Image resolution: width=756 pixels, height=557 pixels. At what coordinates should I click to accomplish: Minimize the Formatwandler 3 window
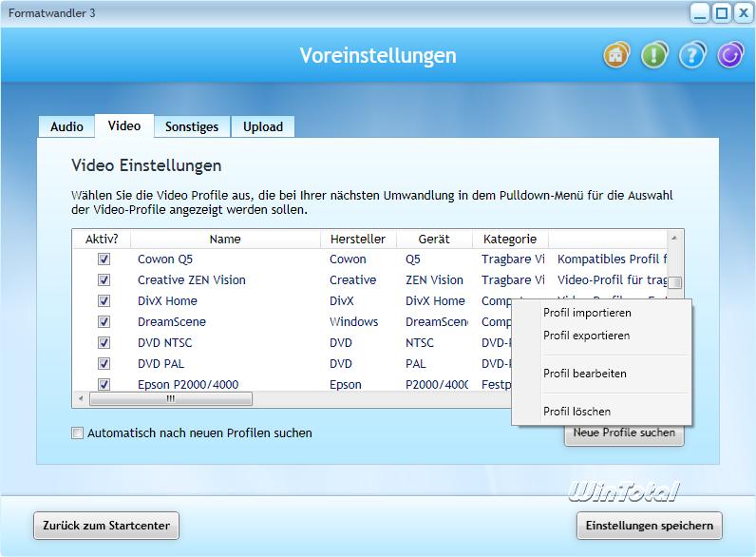click(x=700, y=13)
